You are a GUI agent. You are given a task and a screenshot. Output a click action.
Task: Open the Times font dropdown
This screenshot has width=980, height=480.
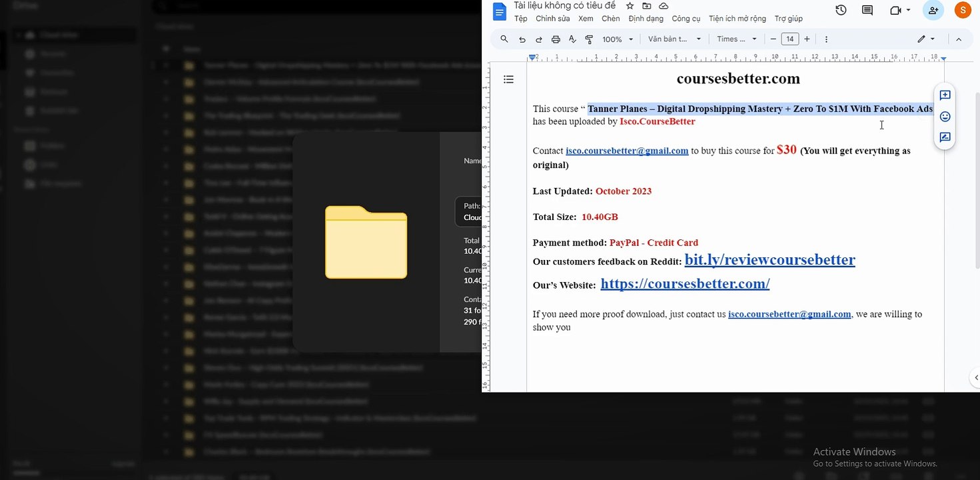(737, 39)
